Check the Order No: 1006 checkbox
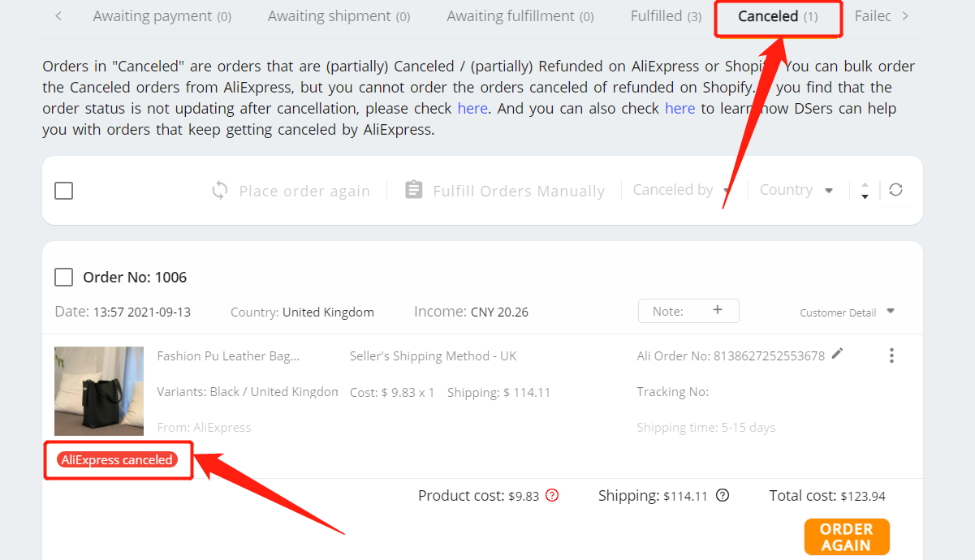The width and height of the screenshot is (975, 560). 63,278
